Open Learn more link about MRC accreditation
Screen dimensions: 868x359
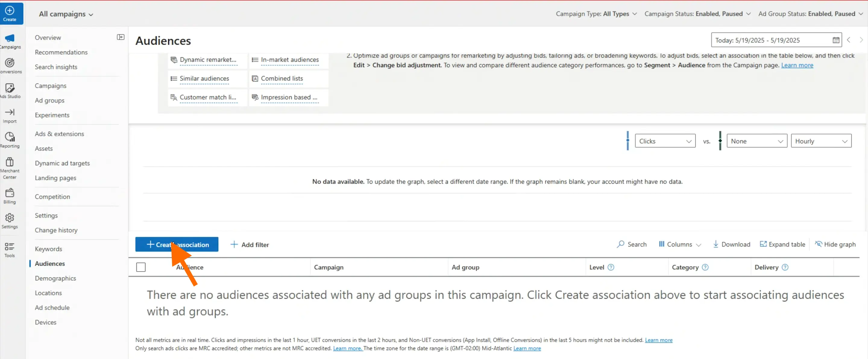[348, 348]
